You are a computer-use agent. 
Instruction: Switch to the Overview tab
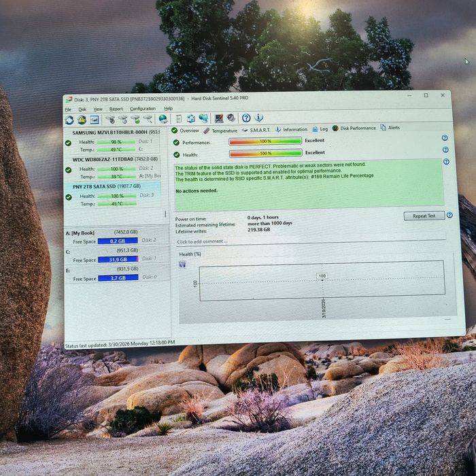[185, 131]
